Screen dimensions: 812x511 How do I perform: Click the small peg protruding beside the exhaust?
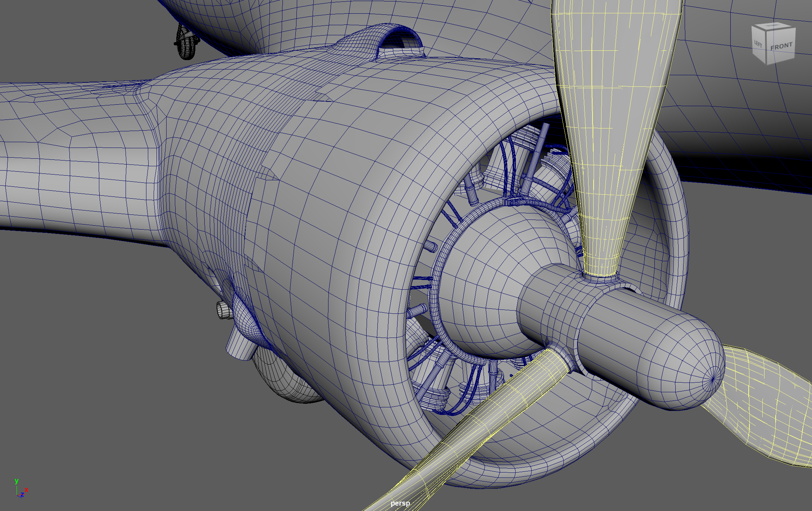click(x=223, y=311)
